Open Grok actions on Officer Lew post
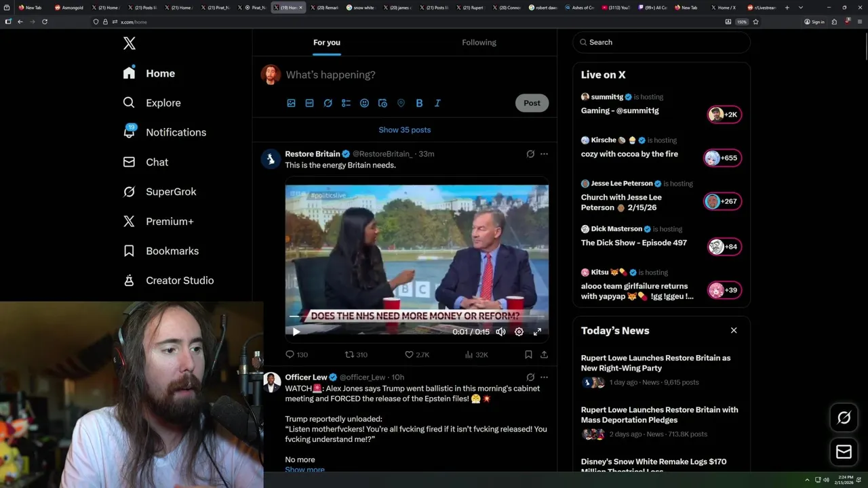The width and height of the screenshot is (868, 488). 530,377
